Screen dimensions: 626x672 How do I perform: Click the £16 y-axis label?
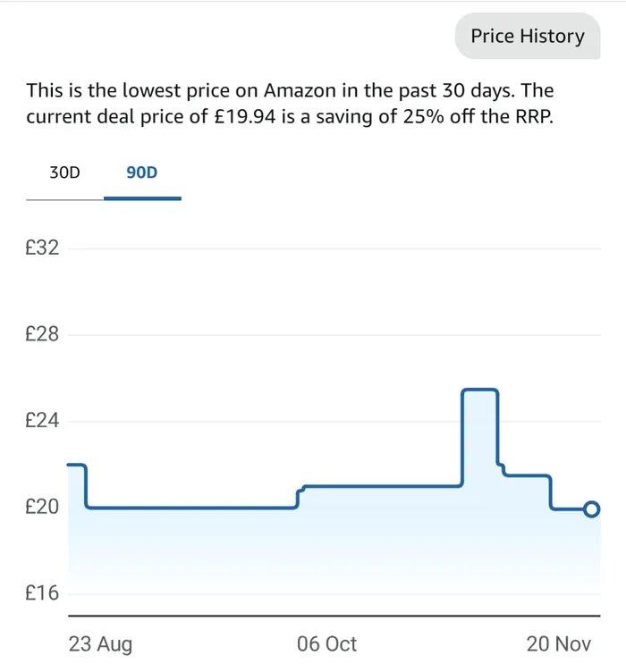coord(43,593)
